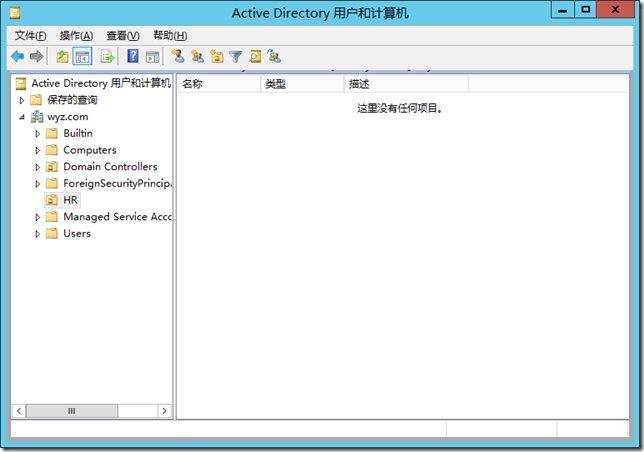Viewport: 644px width, 452px height.
Task: Click the Users folder icon
Action: pos(51,234)
